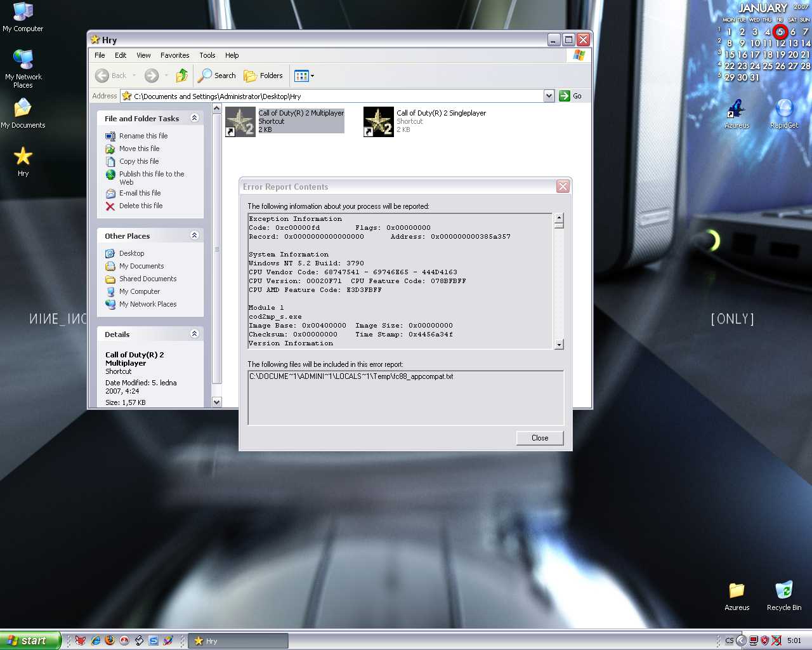Open the Tools menu
The height and width of the screenshot is (650, 812).
(x=207, y=55)
